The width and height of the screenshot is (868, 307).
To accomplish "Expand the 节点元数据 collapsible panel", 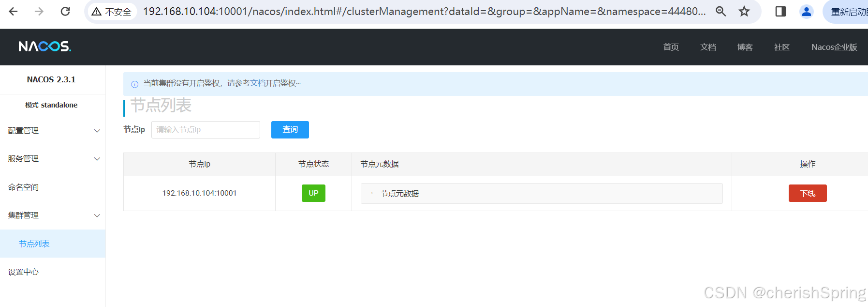I will click(x=542, y=193).
